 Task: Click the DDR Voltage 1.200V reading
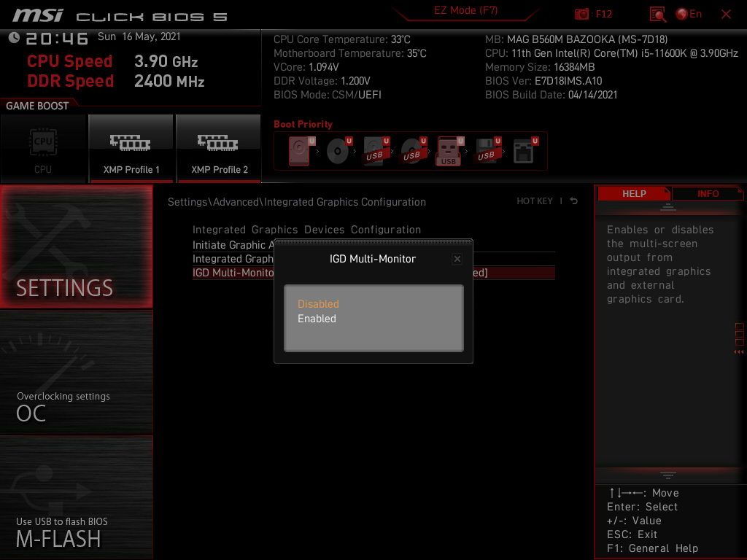(322, 81)
